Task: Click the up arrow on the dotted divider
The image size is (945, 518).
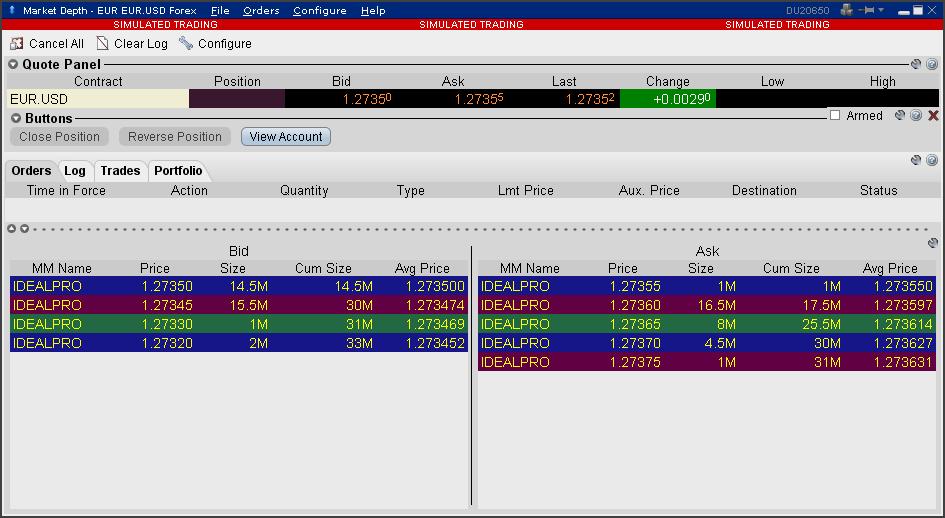Action: pos(11,229)
